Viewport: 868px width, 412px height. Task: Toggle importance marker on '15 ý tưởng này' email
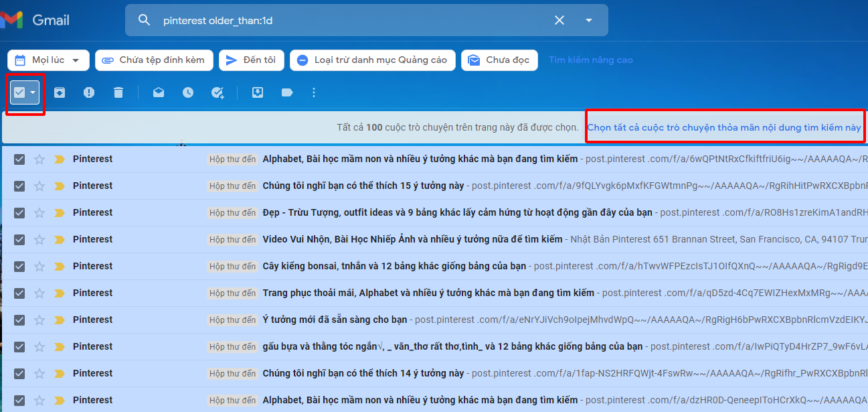click(x=59, y=186)
